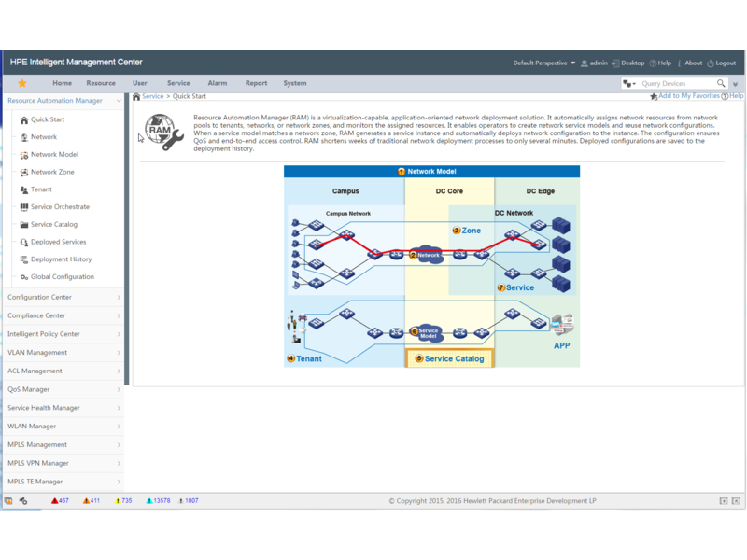Click Network Model diagram header
The height and width of the screenshot is (560, 747).
(431, 172)
